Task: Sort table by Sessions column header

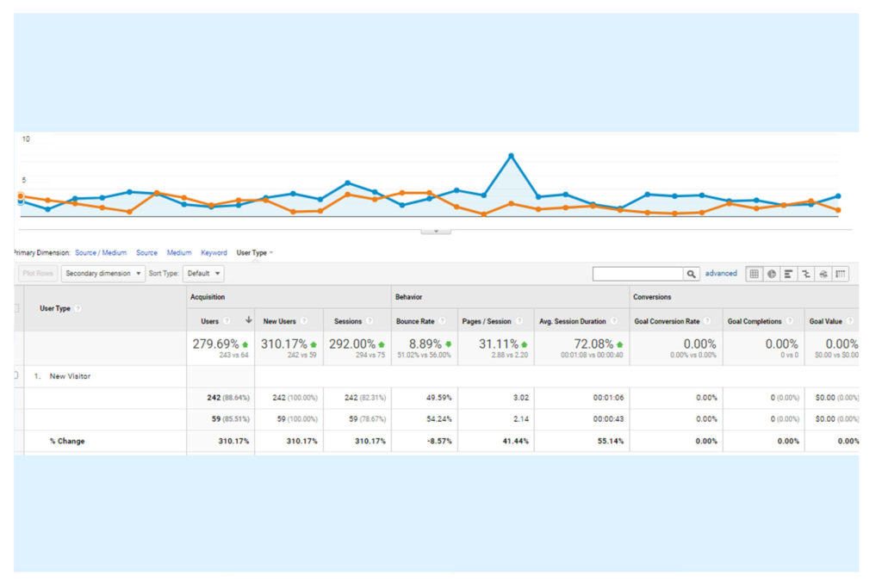Action: pos(348,321)
